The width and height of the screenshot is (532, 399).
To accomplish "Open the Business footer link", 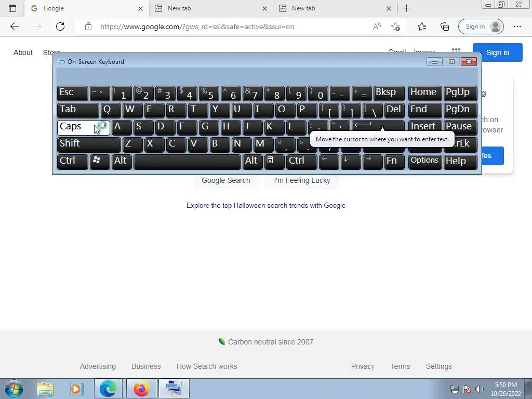I will (146, 366).
